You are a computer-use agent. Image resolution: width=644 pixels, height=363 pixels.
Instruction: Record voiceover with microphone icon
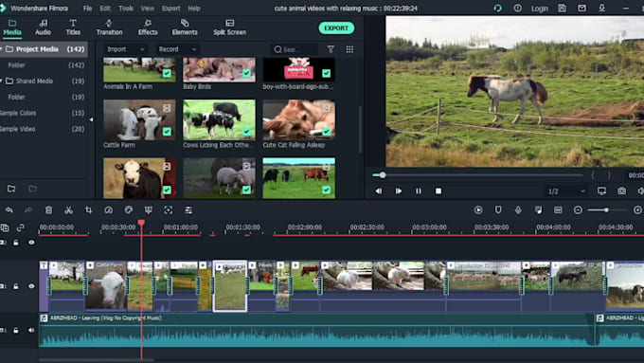(518, 210)
